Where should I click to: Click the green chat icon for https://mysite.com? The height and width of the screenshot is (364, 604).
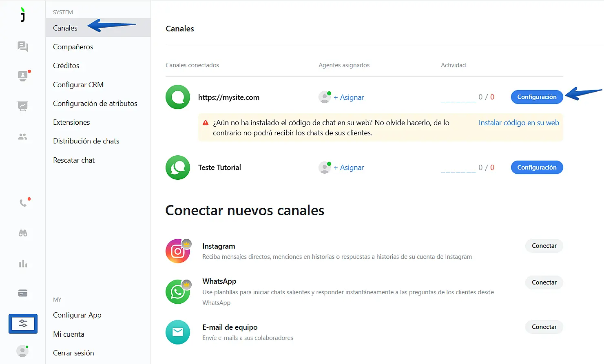tap(178, 97)
